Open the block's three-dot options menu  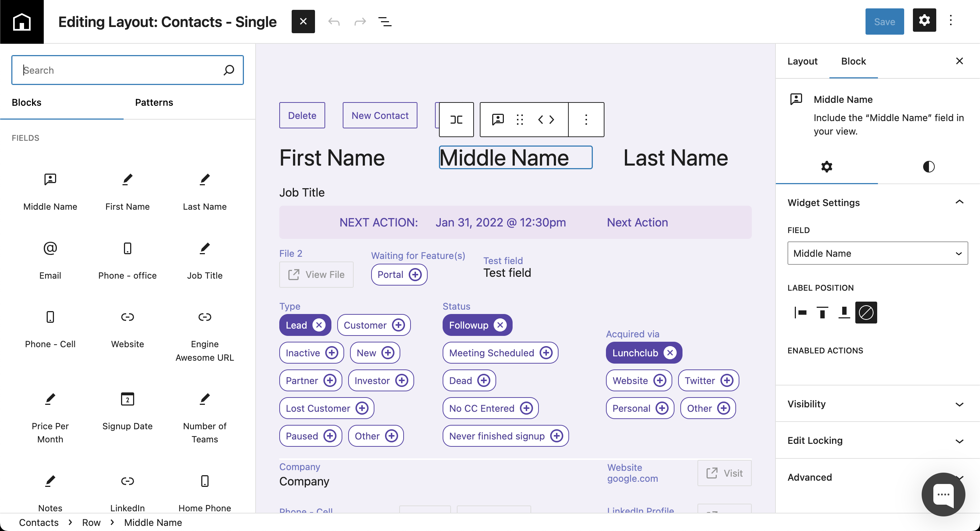[586, 120]
